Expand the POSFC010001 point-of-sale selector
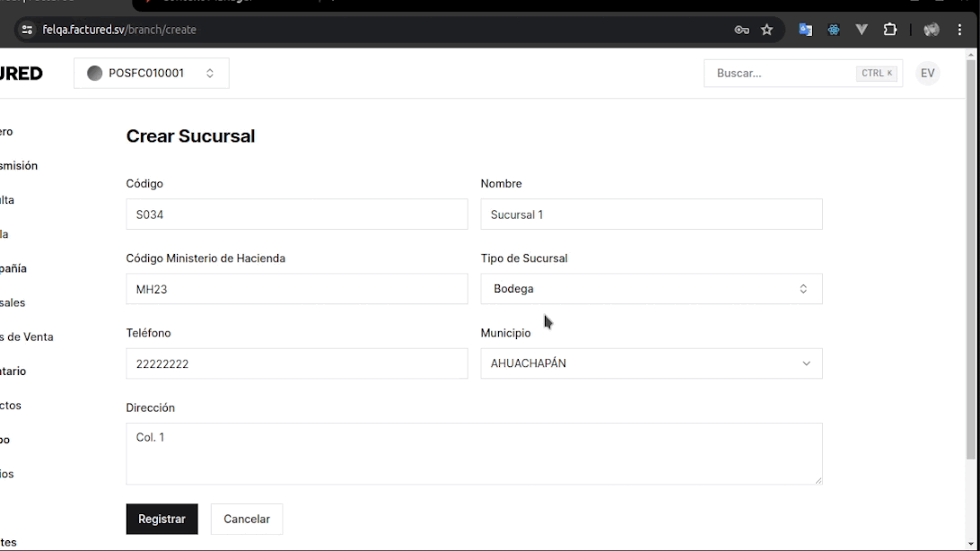The height and width of the screenshot is (551, 980). point(151,74)
